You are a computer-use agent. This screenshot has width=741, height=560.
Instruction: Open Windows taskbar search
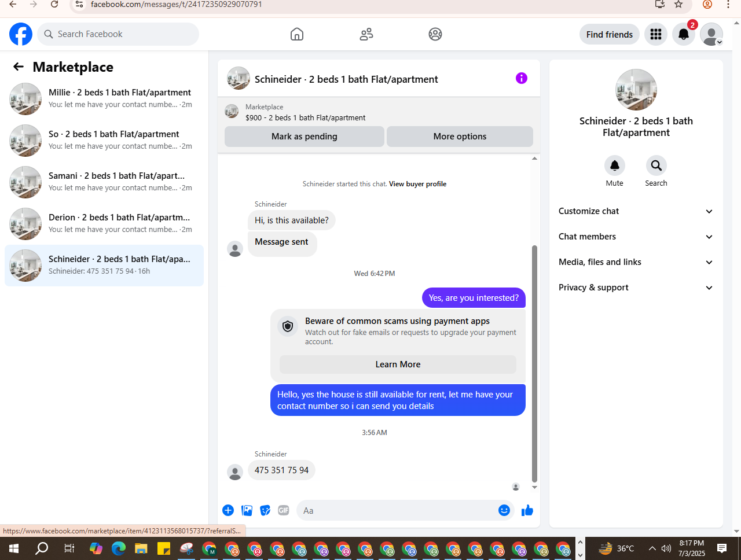(42, 548)
